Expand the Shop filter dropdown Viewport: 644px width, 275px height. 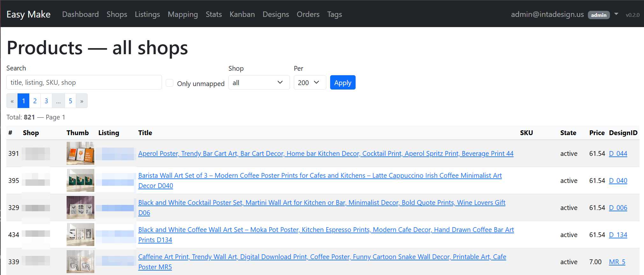259,83
